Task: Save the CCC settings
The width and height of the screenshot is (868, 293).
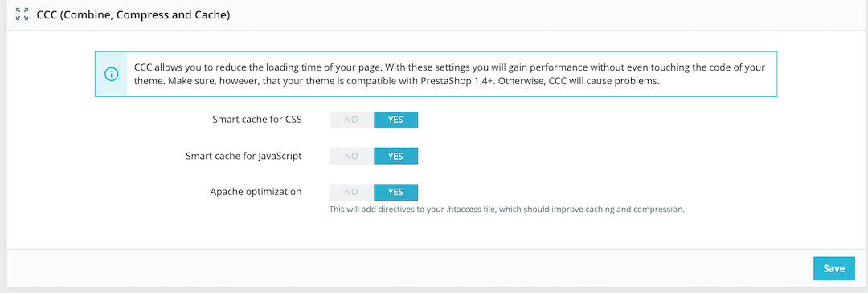Action: tap(833, 269)
